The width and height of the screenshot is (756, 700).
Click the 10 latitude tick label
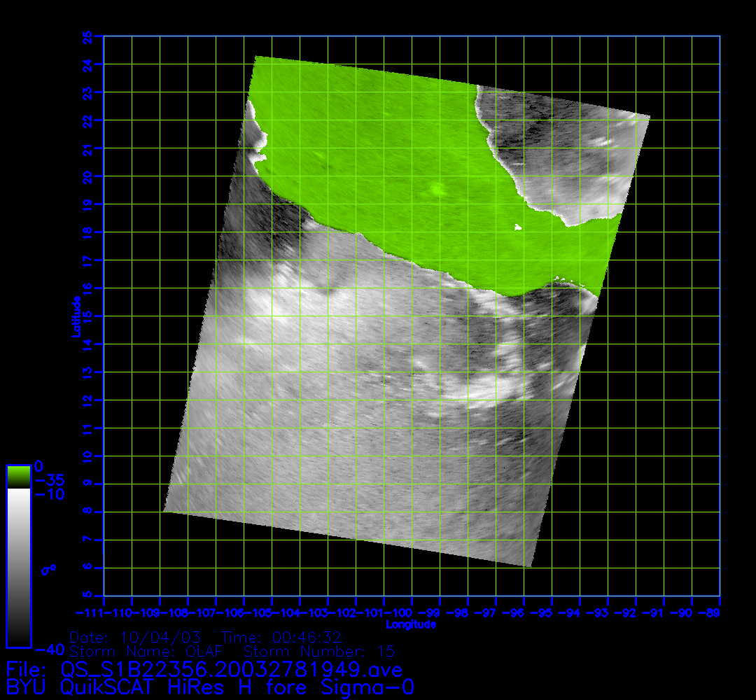tap(88, 456)
